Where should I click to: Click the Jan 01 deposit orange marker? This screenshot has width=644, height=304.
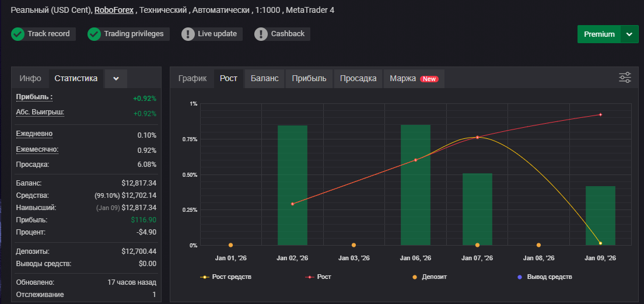tap(231, 245)
